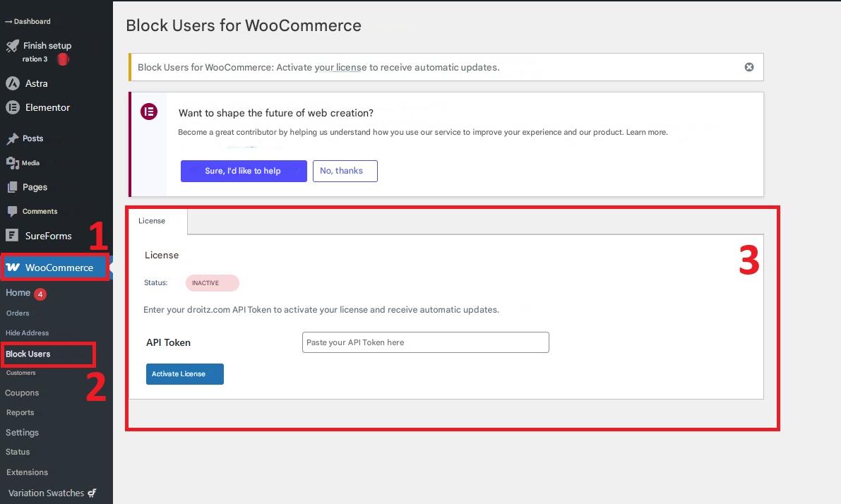Click the Pages icon in sidebar
Screen dimensions: 841x504
point(12,187)
